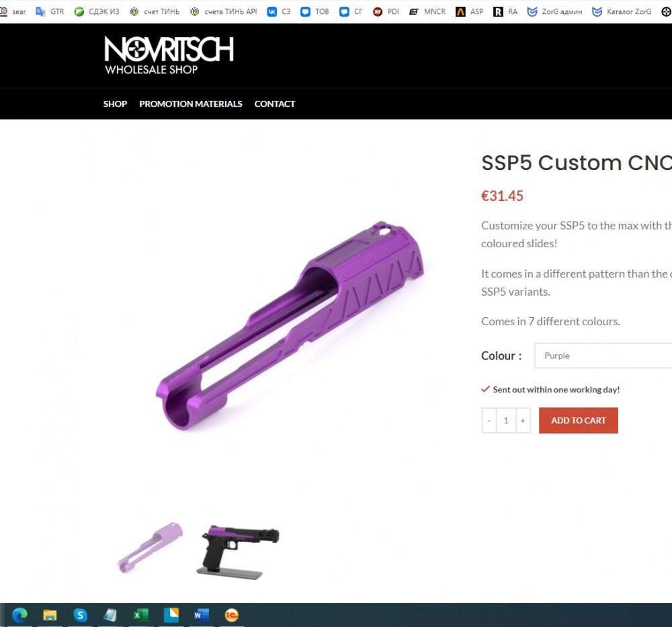
Task: Decrease quantity with the minus button
Action: pos(489,421)
